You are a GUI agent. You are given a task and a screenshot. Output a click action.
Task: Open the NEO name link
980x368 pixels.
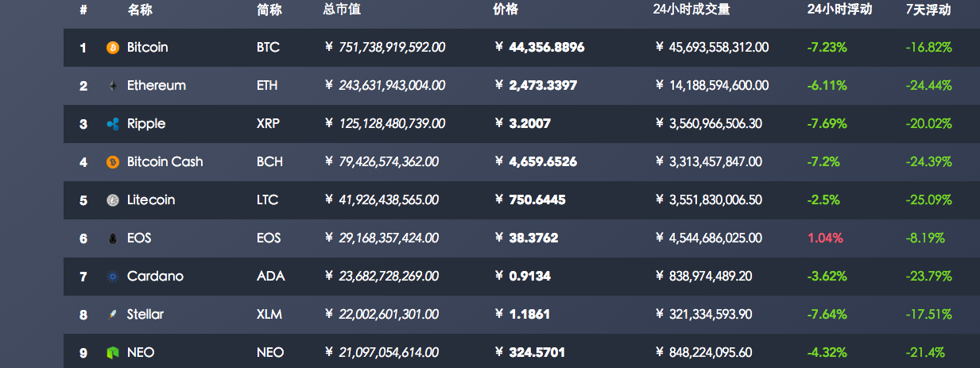(x=141, y=353)
